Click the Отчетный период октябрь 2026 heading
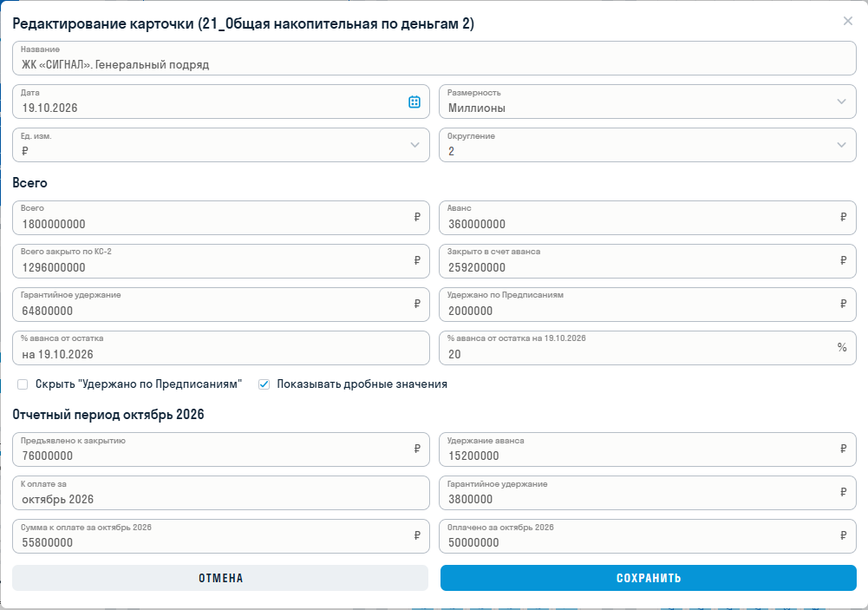This screenshot has width=868, height=610. pos(108,415)
